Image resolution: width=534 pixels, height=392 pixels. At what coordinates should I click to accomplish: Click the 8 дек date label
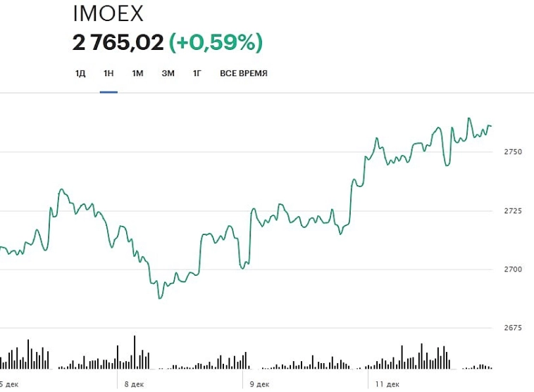(x=134, y=384)
